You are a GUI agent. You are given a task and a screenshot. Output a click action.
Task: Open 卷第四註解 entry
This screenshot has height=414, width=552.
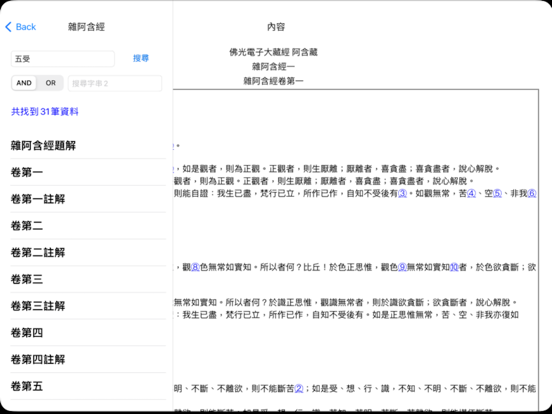pos(88,359)
